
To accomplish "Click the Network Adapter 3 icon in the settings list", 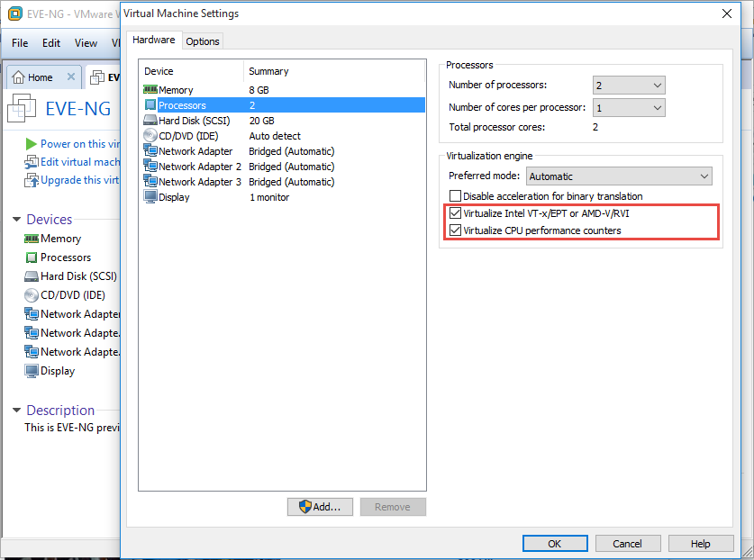I will 150,181.
